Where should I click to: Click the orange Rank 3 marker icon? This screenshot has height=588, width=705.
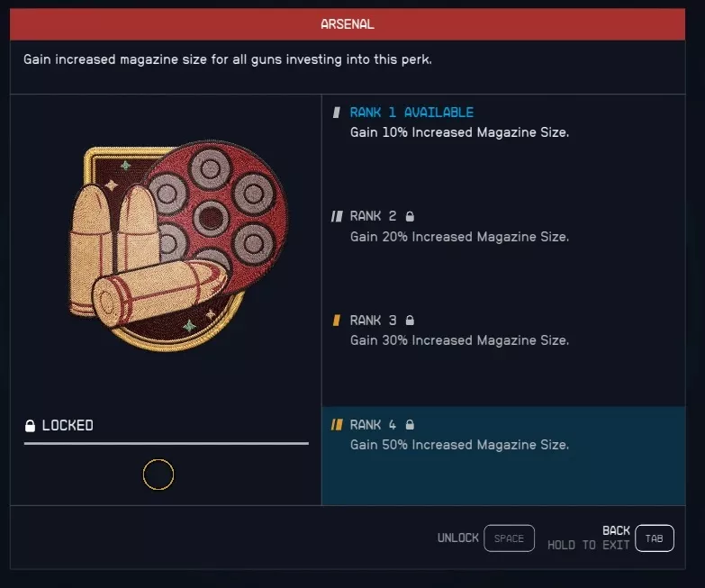pyautogui.click(x=337, y=321)
